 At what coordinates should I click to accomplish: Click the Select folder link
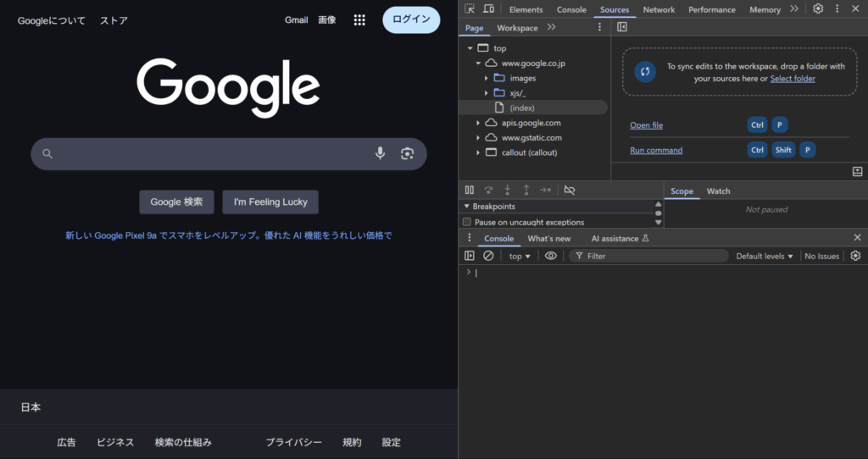pos(793,79)
